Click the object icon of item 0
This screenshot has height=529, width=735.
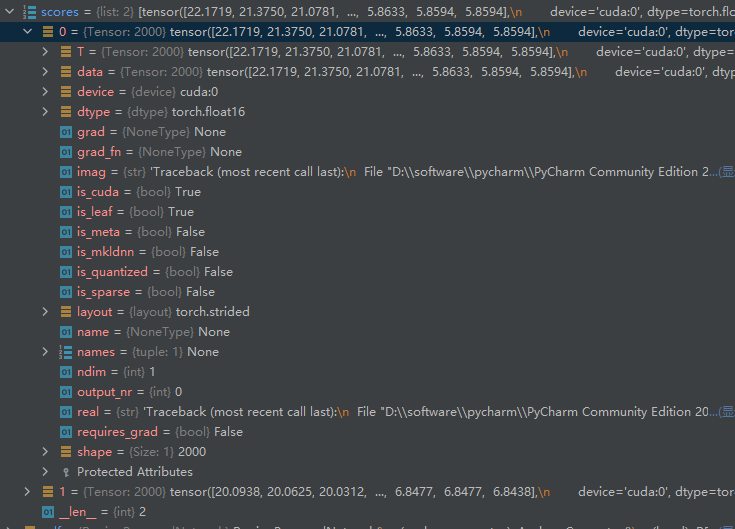point(48,32)
